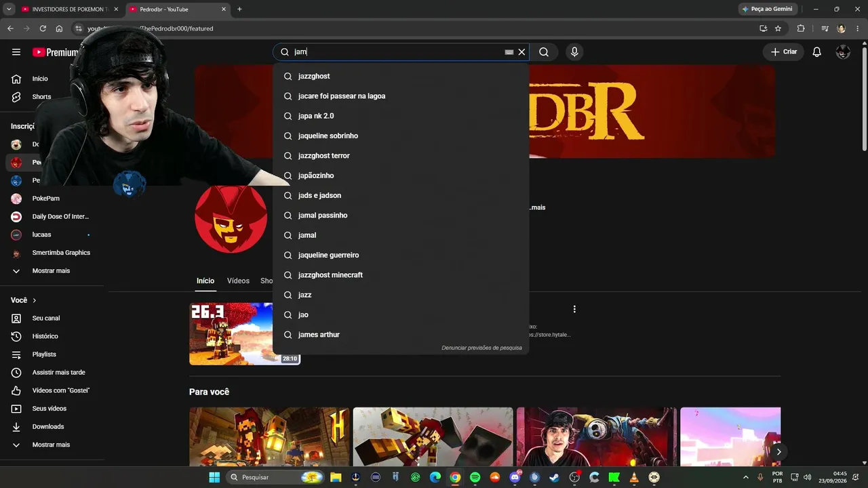Select suggestion "jazzghost terror"
This screenshot has height=488, width=868.
[401, 156]
